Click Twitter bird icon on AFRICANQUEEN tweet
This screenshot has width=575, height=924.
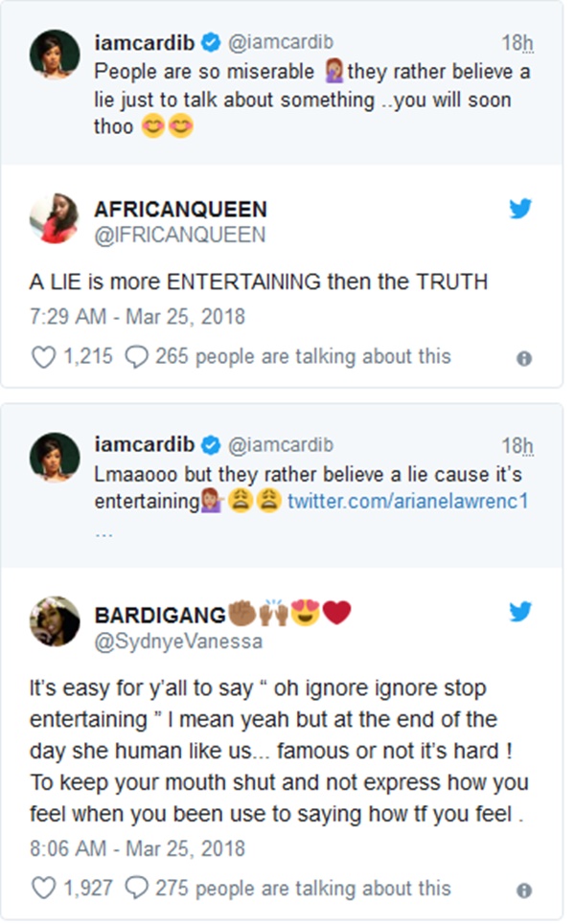[x=520, y=209]
